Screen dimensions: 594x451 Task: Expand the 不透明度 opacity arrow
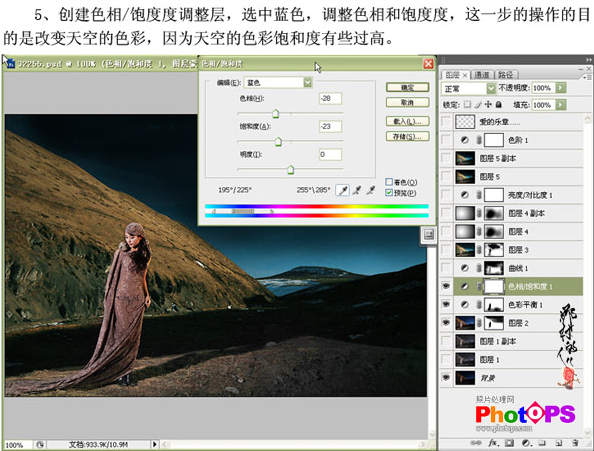tap(561, 88)
